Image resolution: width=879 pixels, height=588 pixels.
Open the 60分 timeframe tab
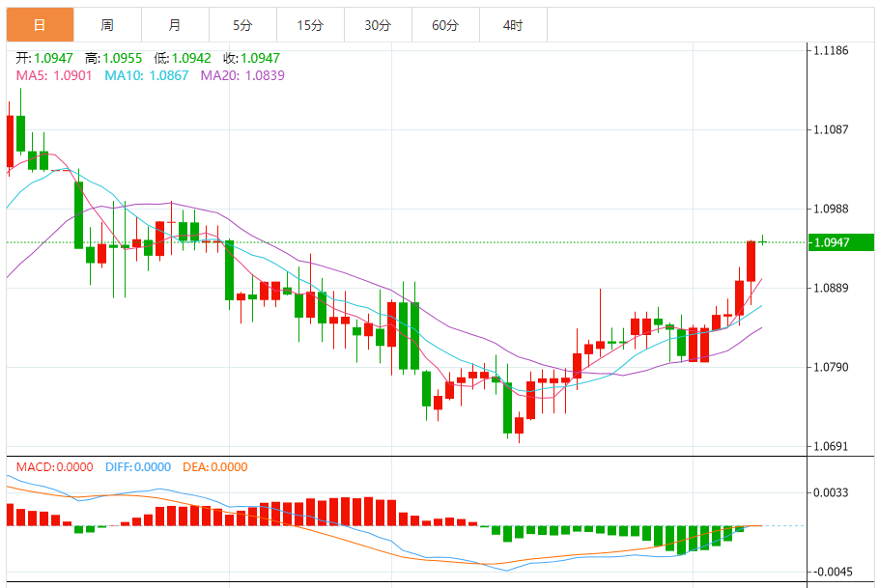[x=445, y=25]
